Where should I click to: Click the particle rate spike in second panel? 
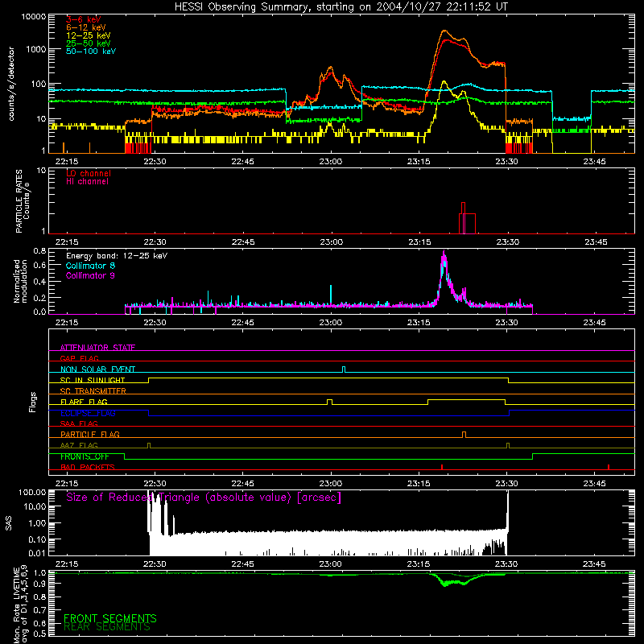point(464,217)
